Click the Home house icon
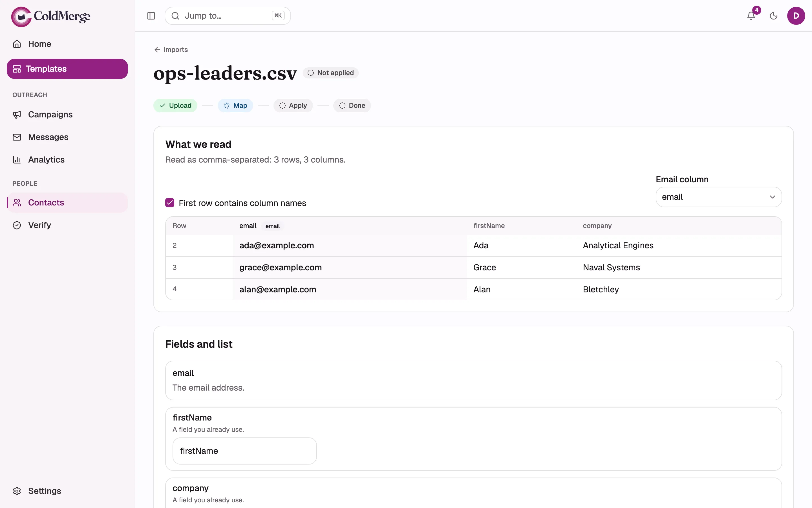The width and height of the screenshot is (812, 508). tap(17, 44)
